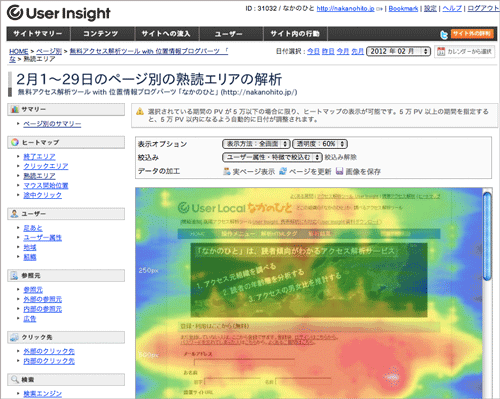Click the クリックエリア heatmap link
500x399 pixels.
(x=46, y=166)
